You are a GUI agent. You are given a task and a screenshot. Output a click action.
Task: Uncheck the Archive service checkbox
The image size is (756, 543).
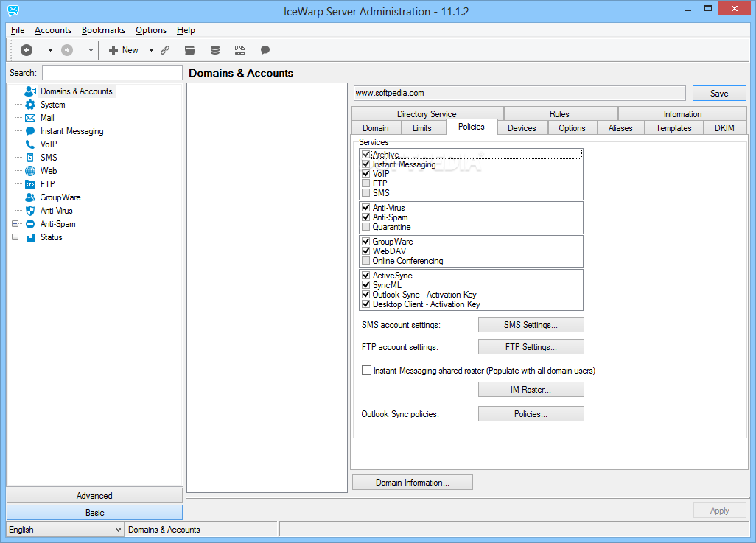[x=366, y=154]
